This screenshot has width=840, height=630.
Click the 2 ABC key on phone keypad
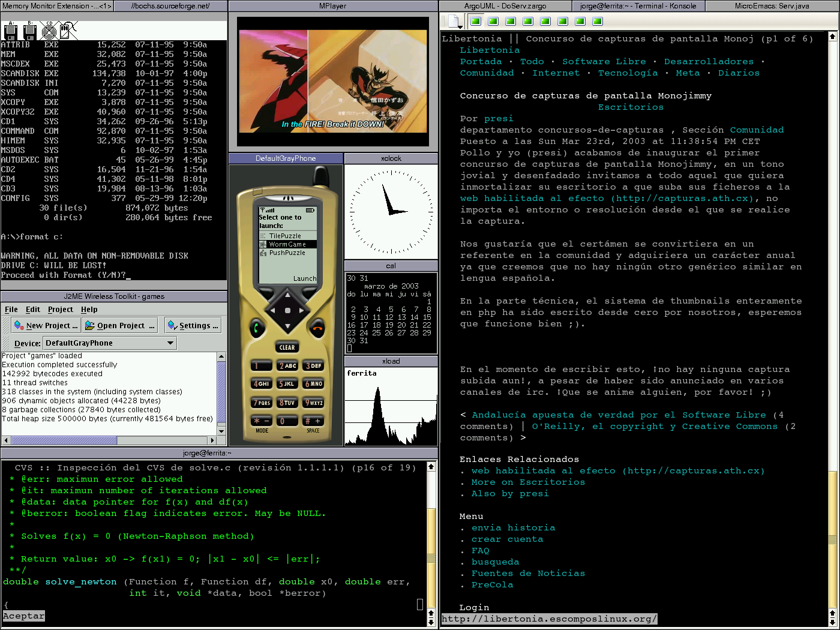click(287, 365)
